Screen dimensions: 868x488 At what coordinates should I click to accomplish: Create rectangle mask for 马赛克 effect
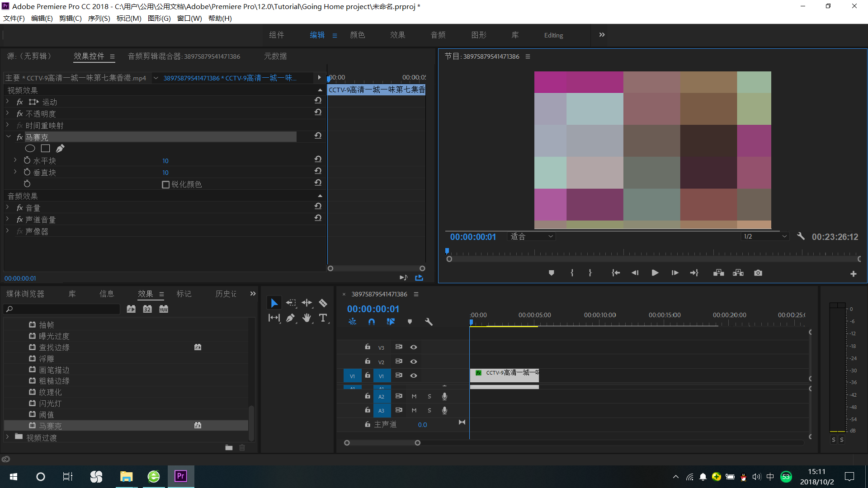coord(45,148)
